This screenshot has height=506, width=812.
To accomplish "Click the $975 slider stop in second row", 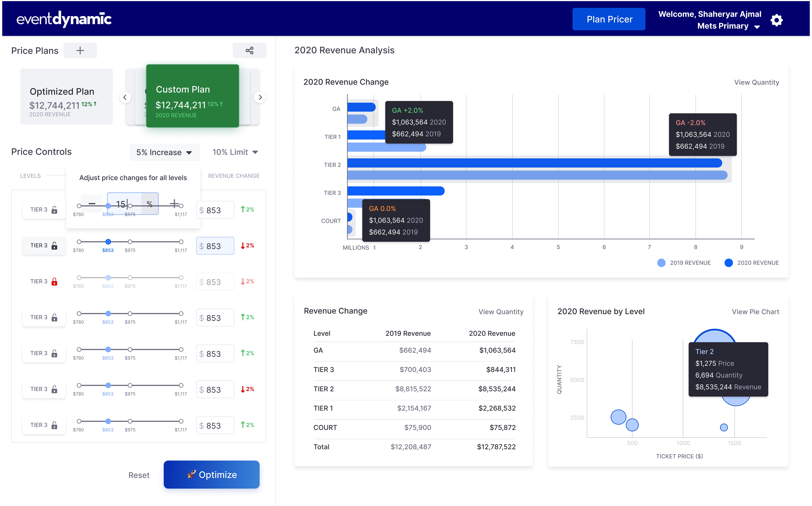I will point(130,242).
